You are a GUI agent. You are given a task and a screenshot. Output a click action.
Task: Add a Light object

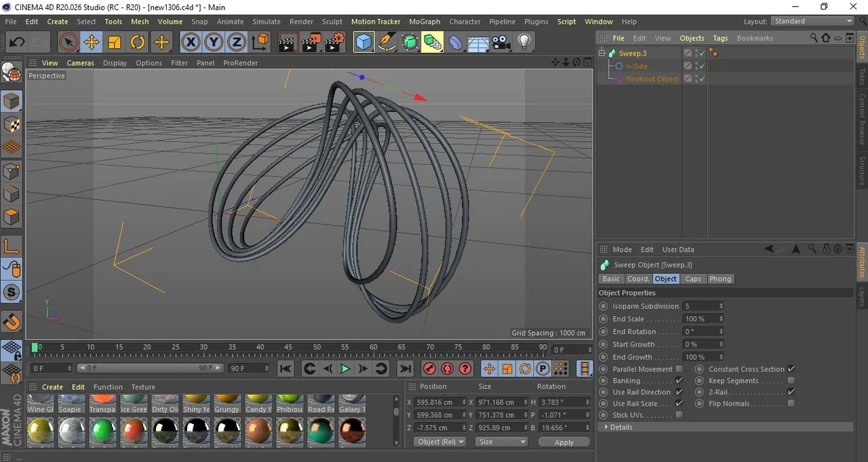pyautogui.click(x=524, y=43)
